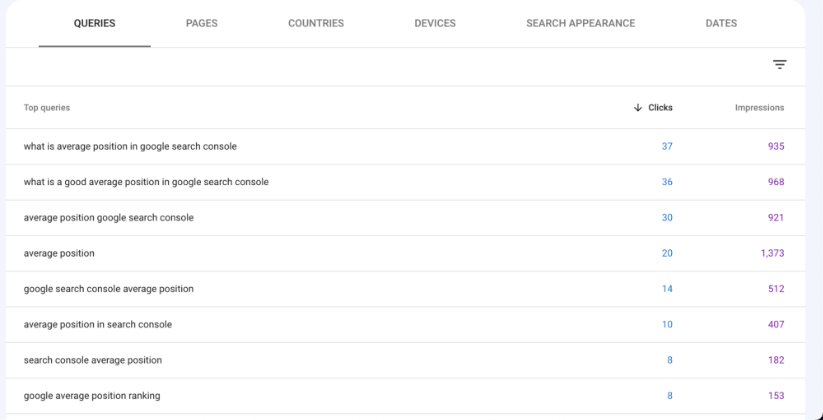
Task: Click the Top queries column header
Action: tap(47, 108)
